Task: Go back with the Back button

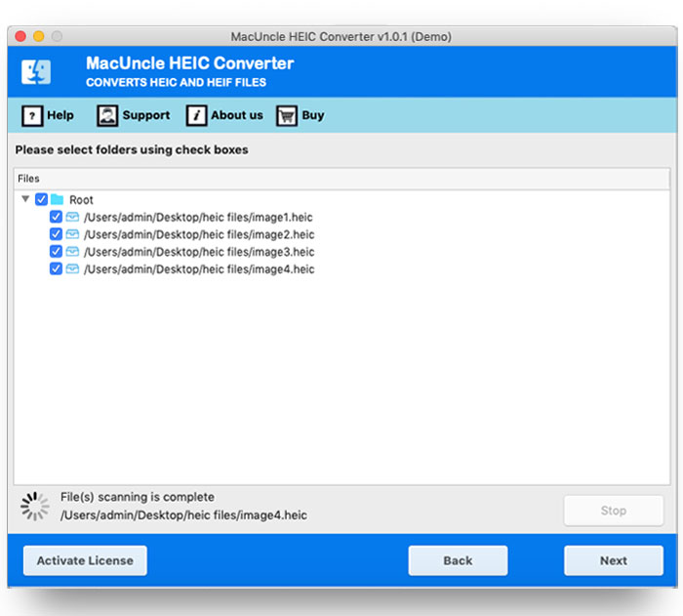Action: point(458,560)
